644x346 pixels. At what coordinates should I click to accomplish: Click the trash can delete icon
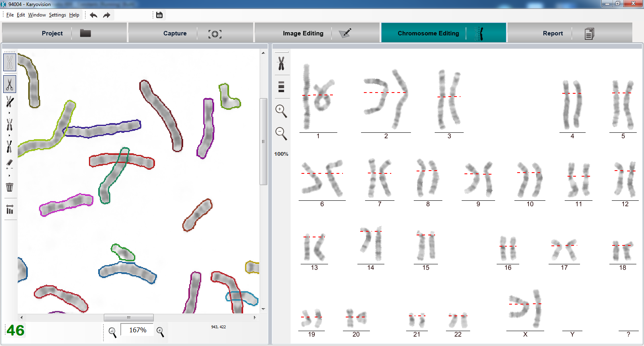tap(10, 187)
